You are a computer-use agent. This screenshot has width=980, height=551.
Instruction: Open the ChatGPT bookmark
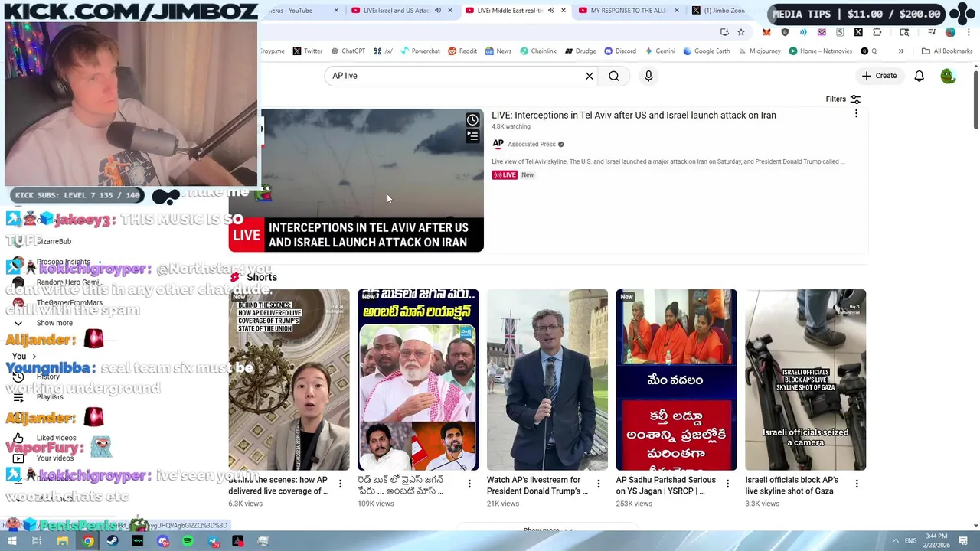(348, 51)
